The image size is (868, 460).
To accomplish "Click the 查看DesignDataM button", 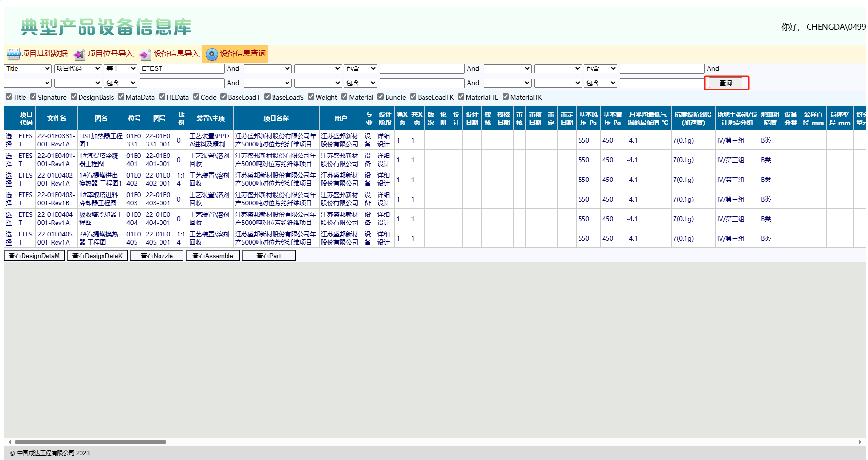I will pyautogui.click(x=34, y=256).
